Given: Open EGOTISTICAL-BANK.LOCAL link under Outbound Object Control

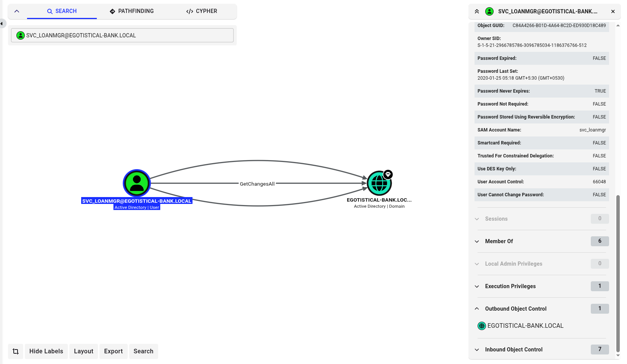Looking at the screenshot, I should click(525, 326).
